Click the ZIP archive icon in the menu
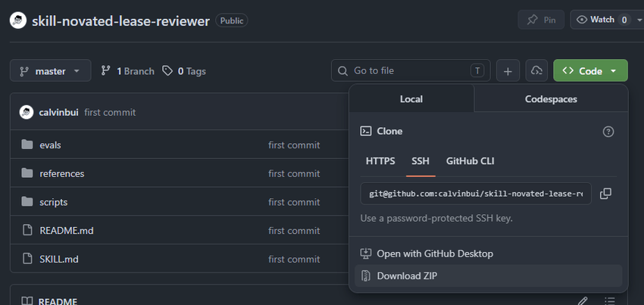The height and width of the screenshot is (305, 644). coord(365,275)
